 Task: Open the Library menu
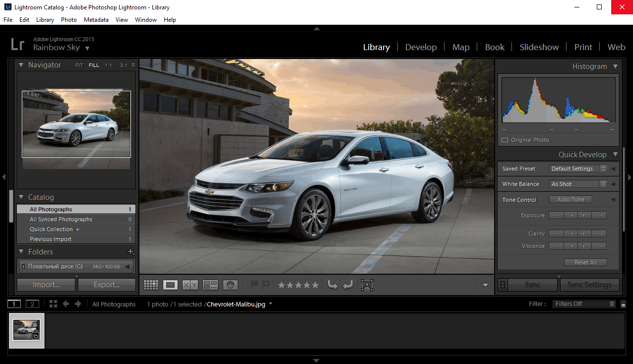click(x=45, y=20)
